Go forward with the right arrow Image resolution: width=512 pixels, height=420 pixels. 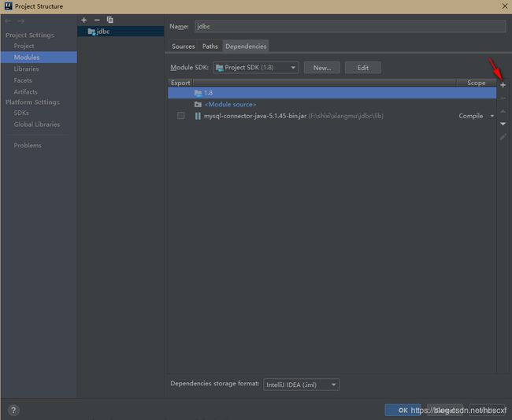point(21,21)
